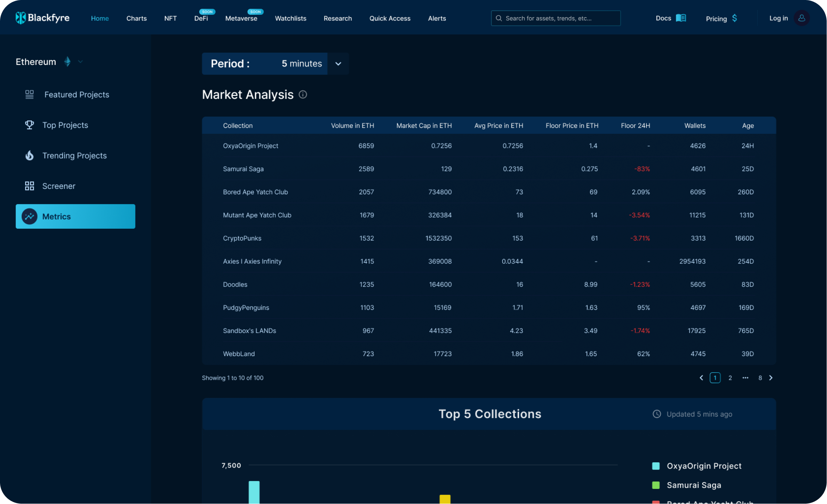Click the Samurai Saga legend swatch

[x=656, y=485]
